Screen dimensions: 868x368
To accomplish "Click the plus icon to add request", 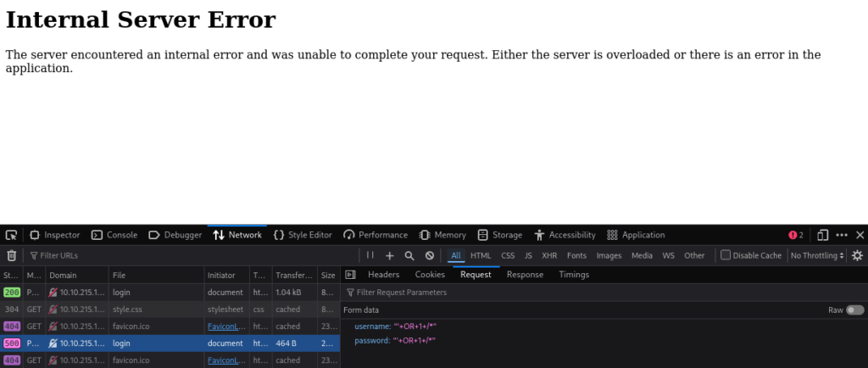I will 390,255.
